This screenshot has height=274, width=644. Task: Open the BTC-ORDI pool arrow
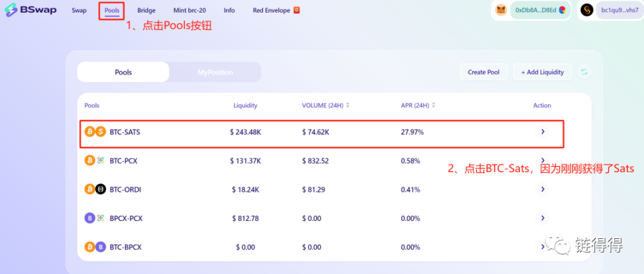tap(543, 189)
